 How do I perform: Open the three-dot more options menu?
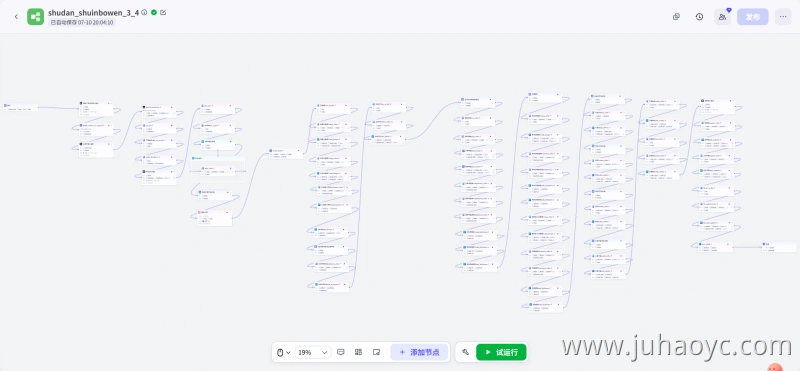click(783, 17)
